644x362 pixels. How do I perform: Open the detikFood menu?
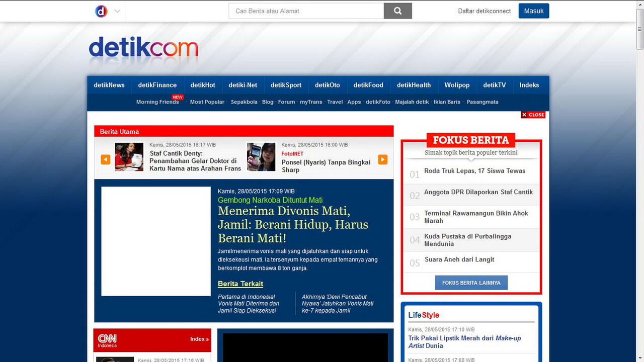[368, 85]
